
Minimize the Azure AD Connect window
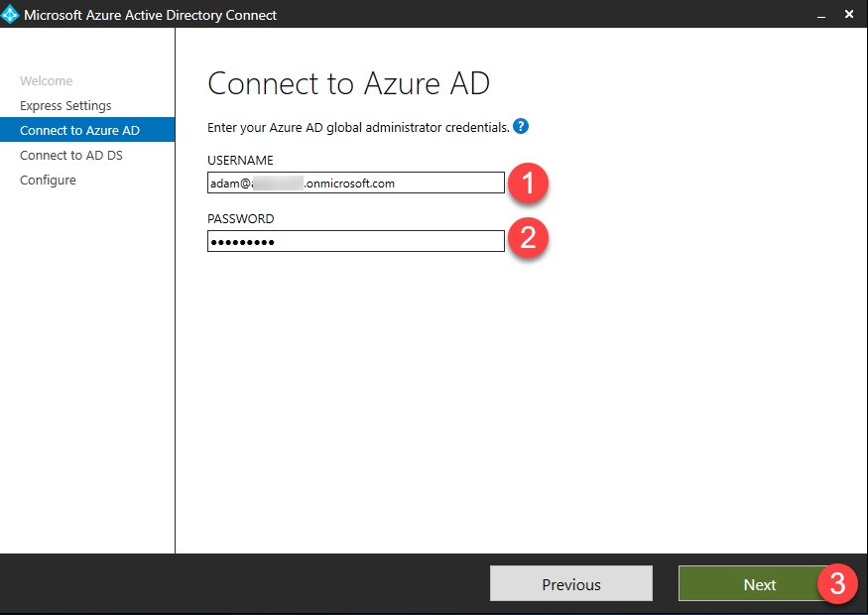click(x=821, y=16)
